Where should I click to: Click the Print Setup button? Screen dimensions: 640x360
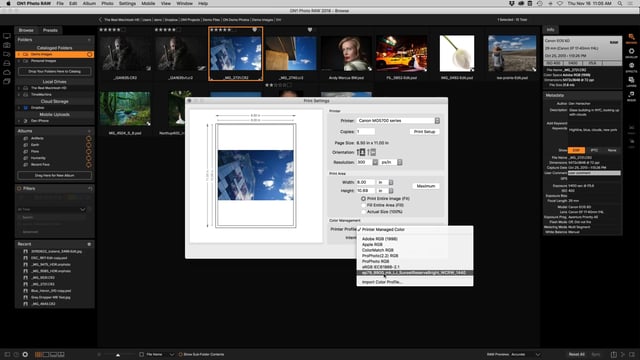(424, 132)
